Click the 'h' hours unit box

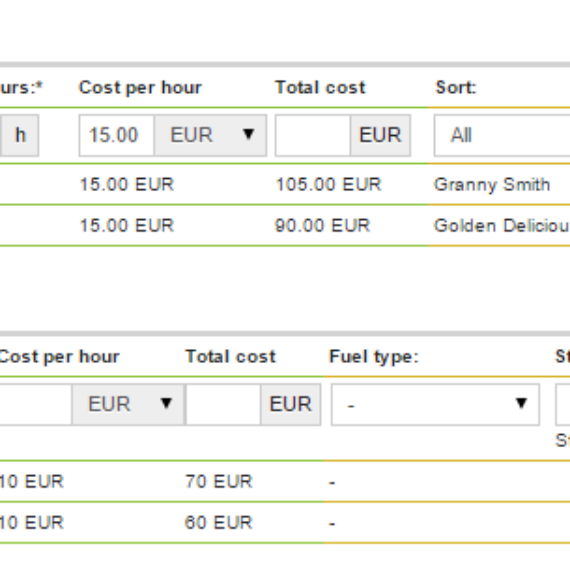[20, 135]
